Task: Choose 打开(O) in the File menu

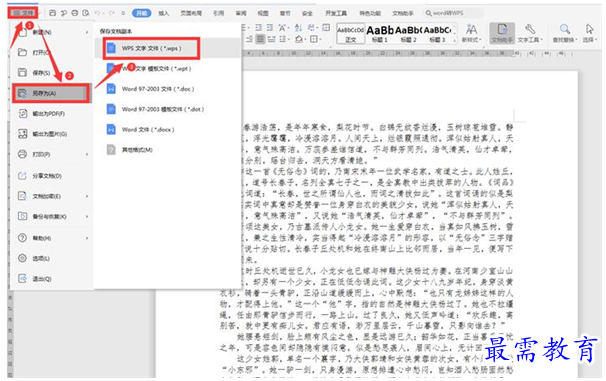Action: [52, 52]
